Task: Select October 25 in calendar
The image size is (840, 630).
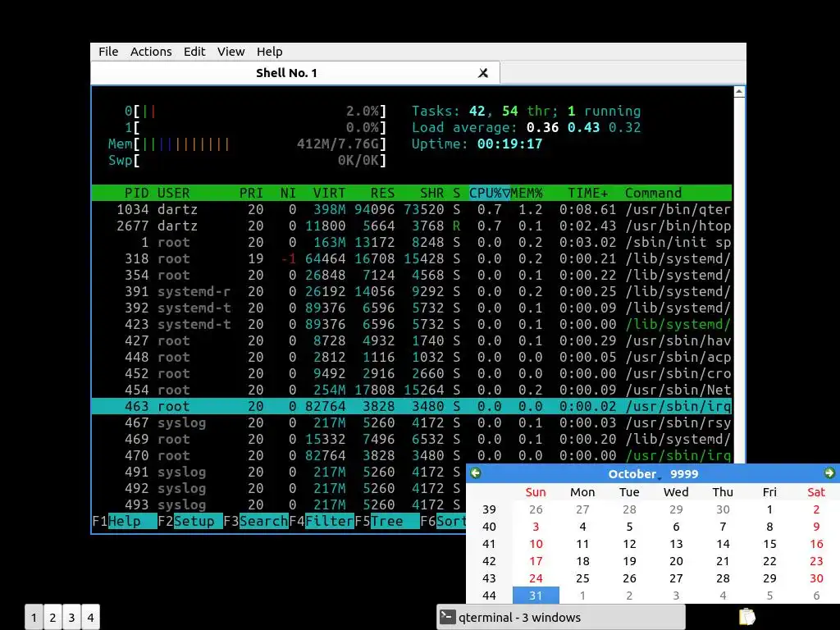Action: 582,578
